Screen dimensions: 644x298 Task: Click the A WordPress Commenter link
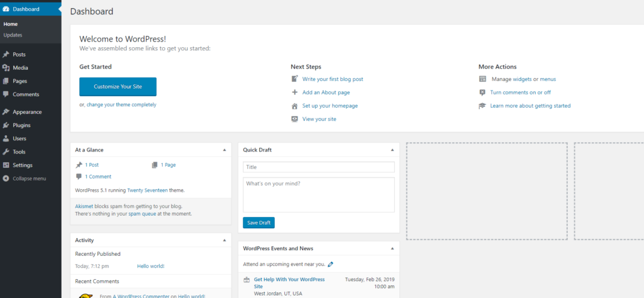click(140, 296)
